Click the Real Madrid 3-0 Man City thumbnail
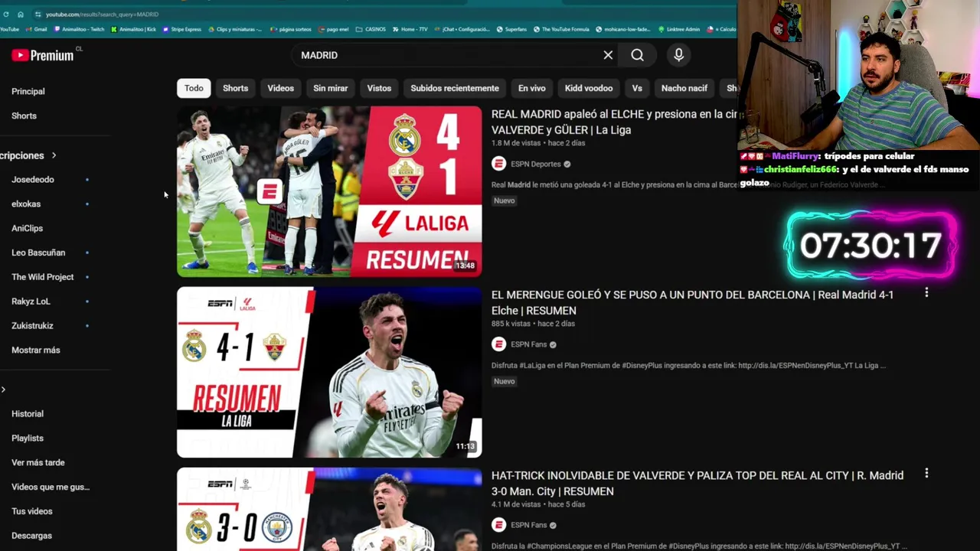The image size is (980, 551). [329, 509]
